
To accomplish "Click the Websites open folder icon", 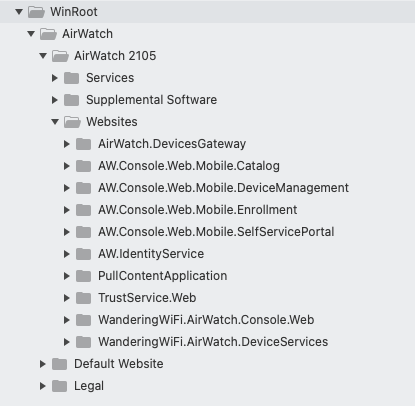I will click(x=72, y=122).
